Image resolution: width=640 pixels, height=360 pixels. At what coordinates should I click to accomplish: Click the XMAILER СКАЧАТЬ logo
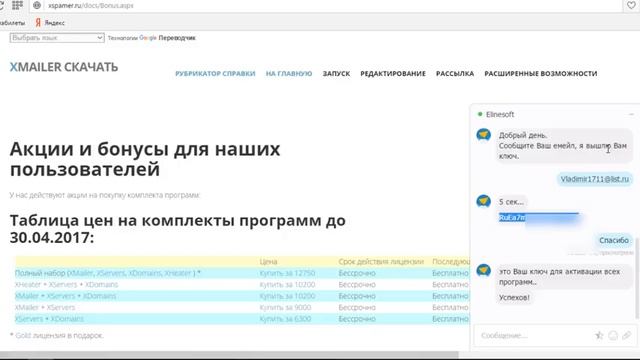point(64,67)
